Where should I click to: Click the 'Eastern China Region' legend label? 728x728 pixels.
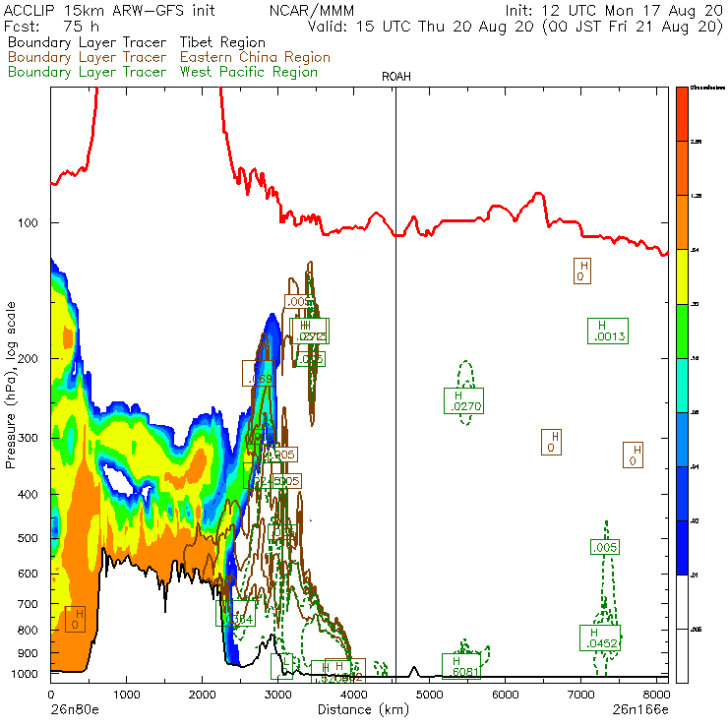click(255, 57)
